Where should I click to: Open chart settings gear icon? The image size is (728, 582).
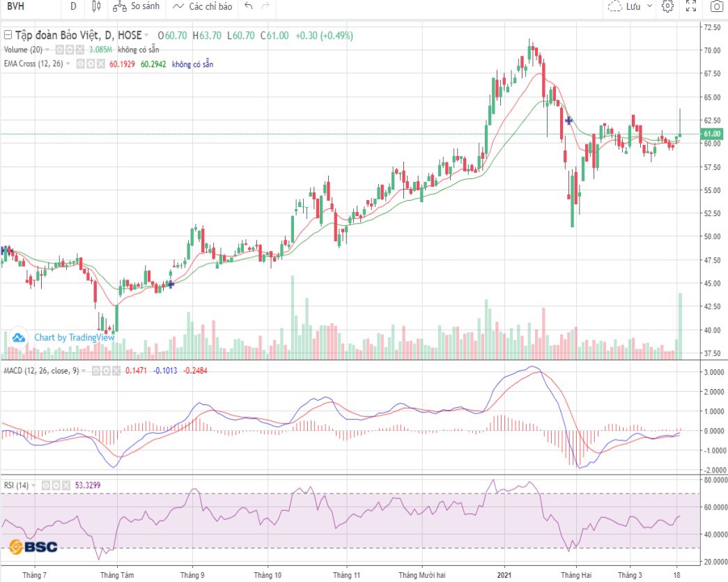667,7
